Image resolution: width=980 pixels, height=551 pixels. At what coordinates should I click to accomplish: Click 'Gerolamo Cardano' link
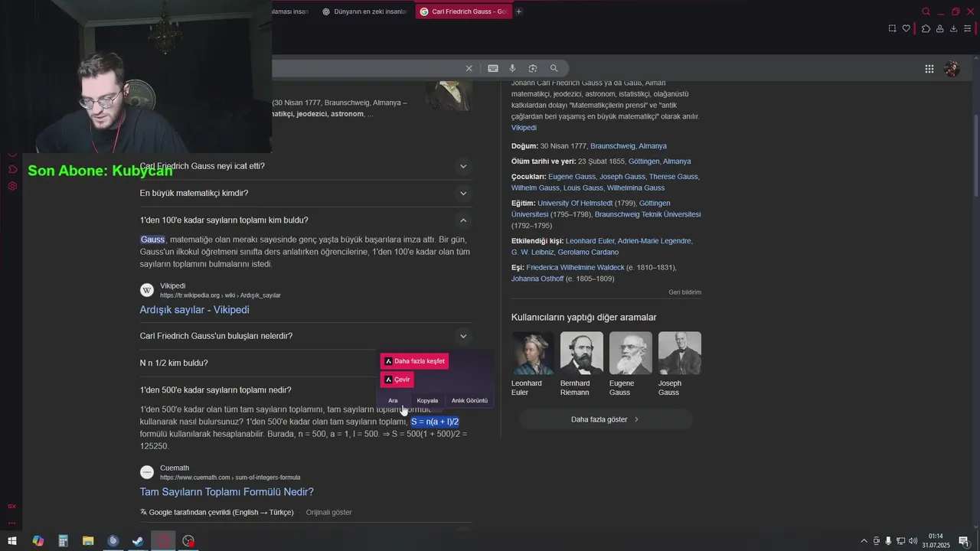(588, 253)
